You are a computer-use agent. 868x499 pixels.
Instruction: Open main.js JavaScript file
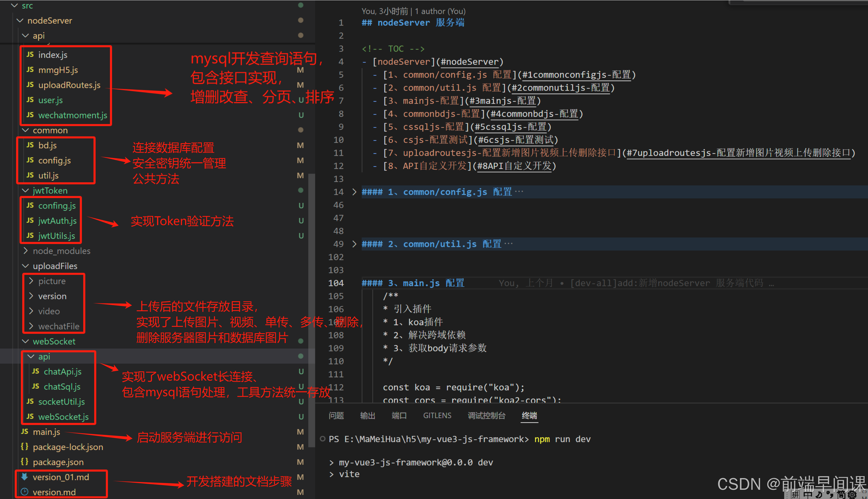click(46, 432)
